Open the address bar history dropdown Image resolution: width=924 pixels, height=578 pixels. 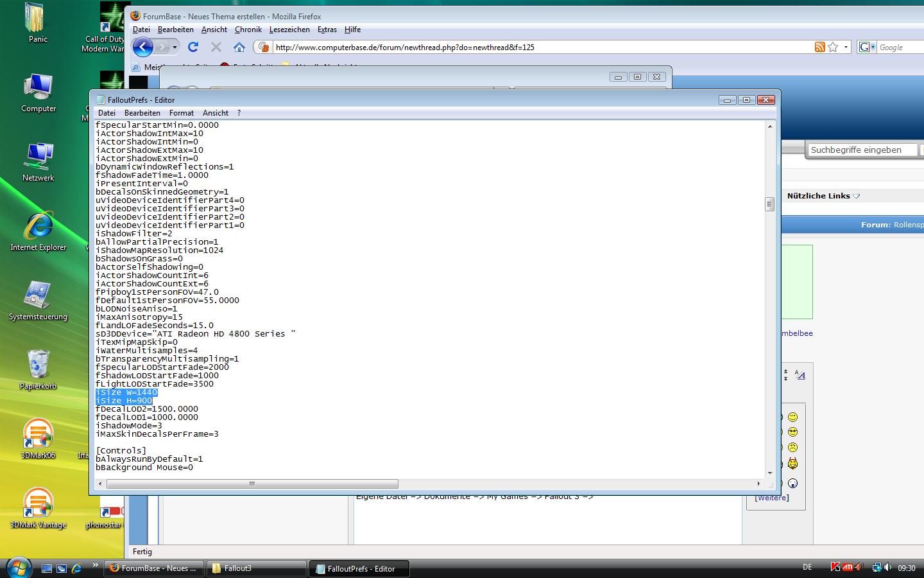point(846,47)
